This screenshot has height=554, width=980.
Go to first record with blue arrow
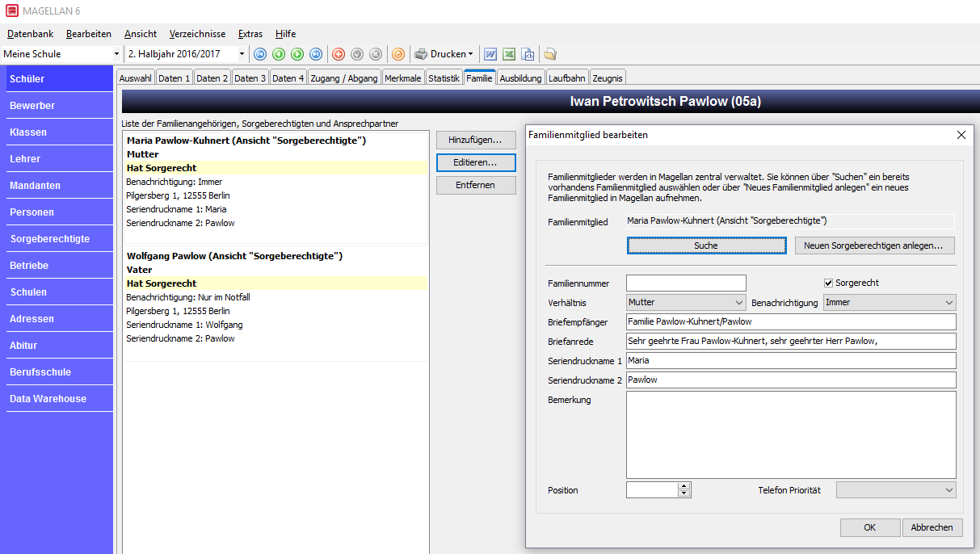(x=260, y=54)
